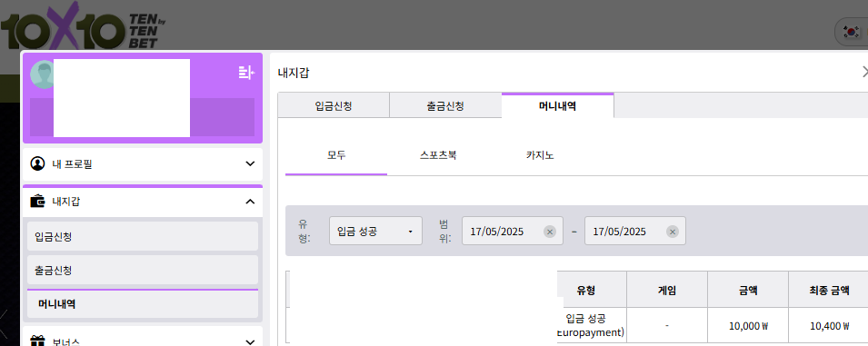Expand the 내 프로필 section chevron
The image size is (868, 346).
coord(250,163)
